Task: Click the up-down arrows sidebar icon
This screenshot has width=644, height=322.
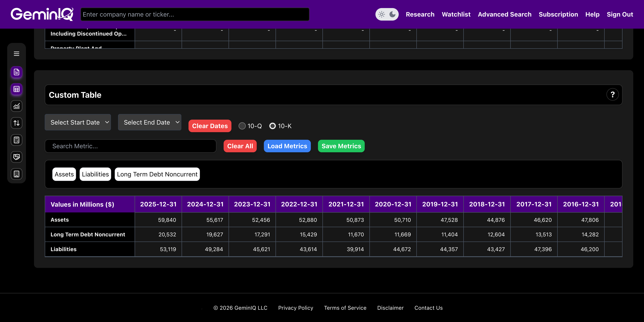Action: pos(17,123)
